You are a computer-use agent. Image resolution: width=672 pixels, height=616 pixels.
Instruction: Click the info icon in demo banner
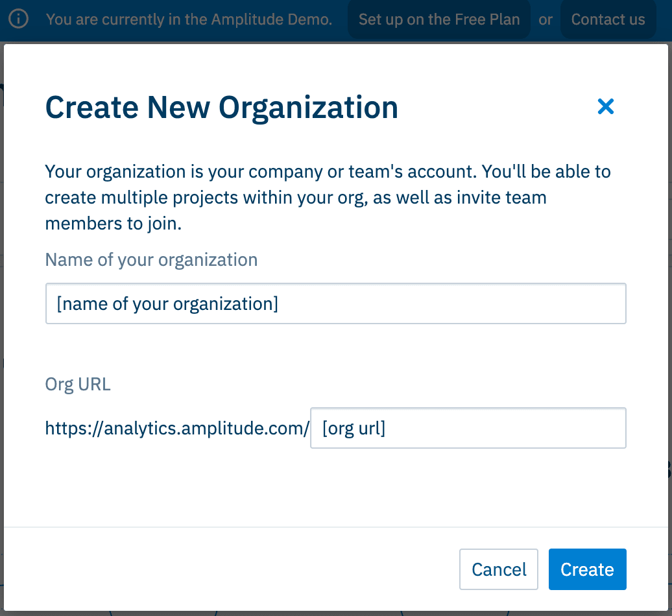pos(19,19)
